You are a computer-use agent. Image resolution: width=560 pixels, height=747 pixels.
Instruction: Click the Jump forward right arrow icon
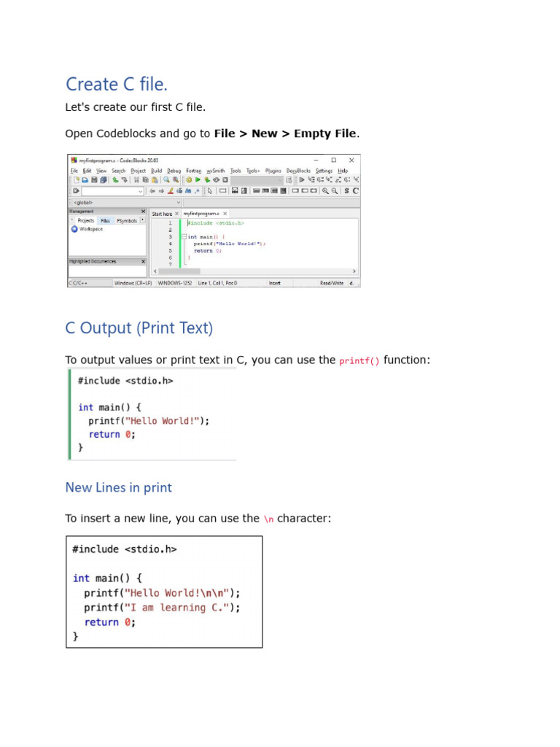[161, 191]
